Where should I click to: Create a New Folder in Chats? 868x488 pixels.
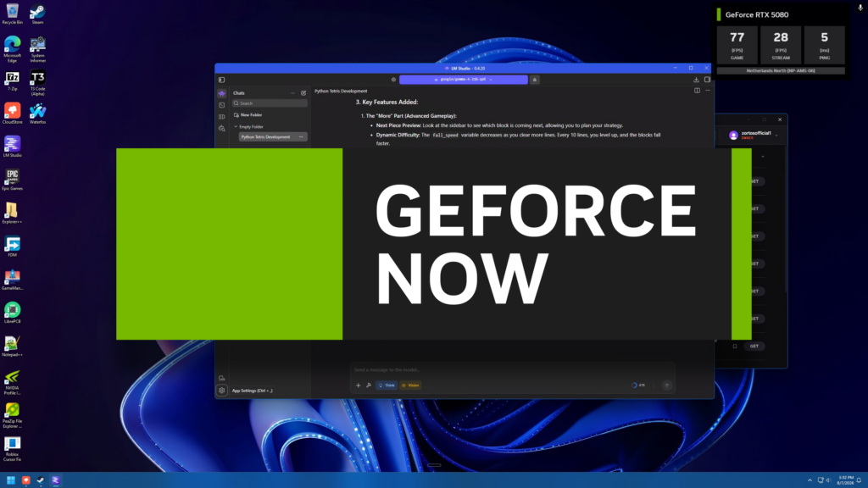pos(248,115)
